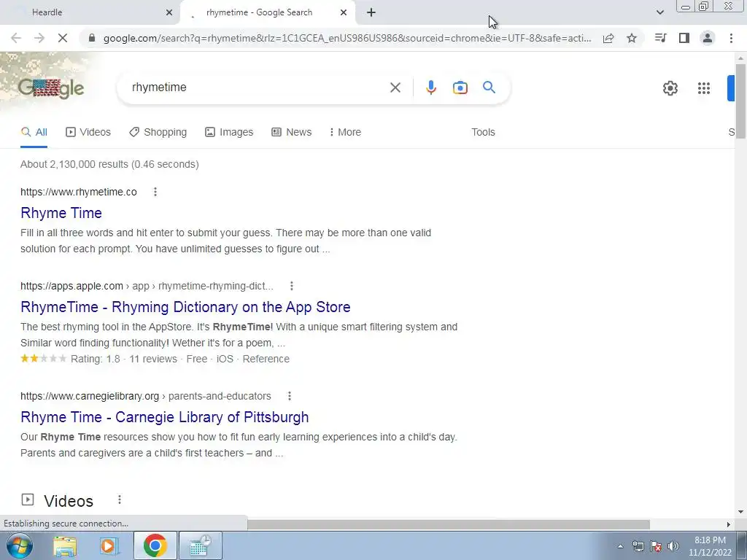
Task: Click the apps.apple.com breadcrumb URL
Action: point(147,286)
